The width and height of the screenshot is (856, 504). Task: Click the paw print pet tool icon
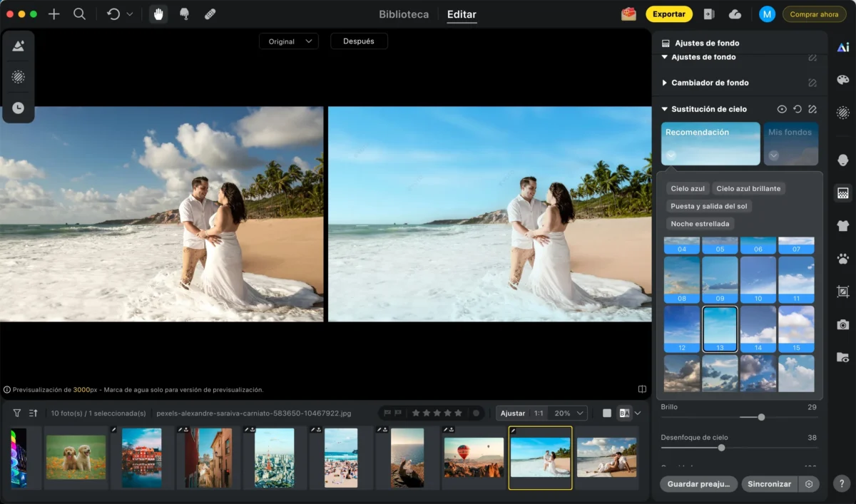[842, 259]
